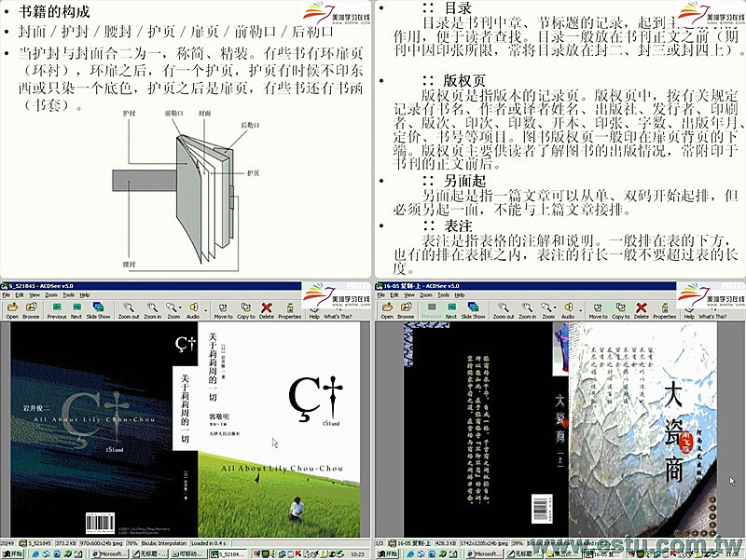Click left taskbar clock showing 10:23
746x560 pixels.
357,553
